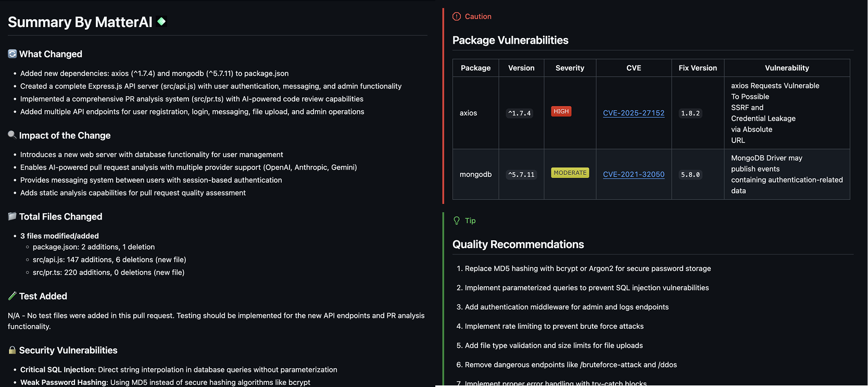Click the MongoDB Driver vulnerability description
The image size is (868, 387).
pos(787,174)
